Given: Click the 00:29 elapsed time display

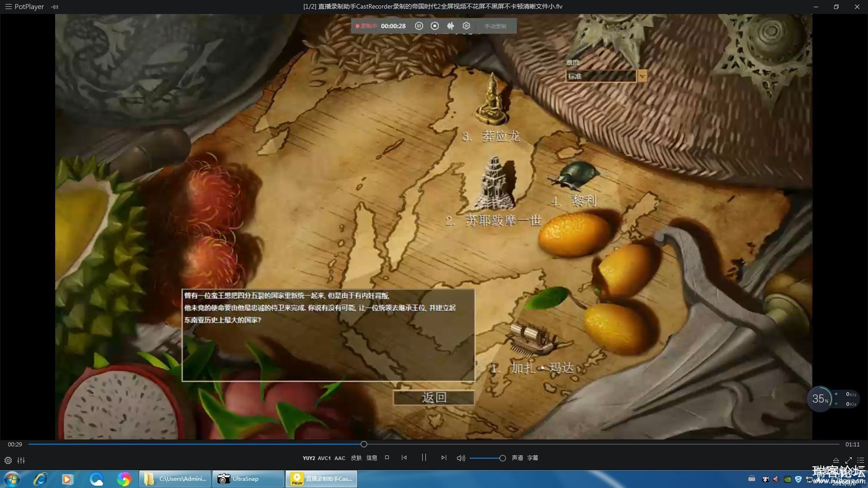Looking at the screenshot, I should click(15, 445).
